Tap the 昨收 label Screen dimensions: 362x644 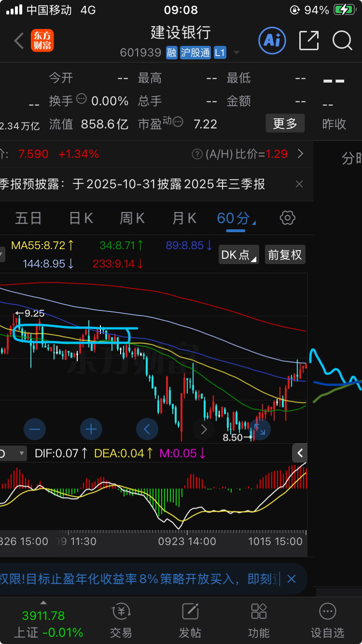point(334,124)
